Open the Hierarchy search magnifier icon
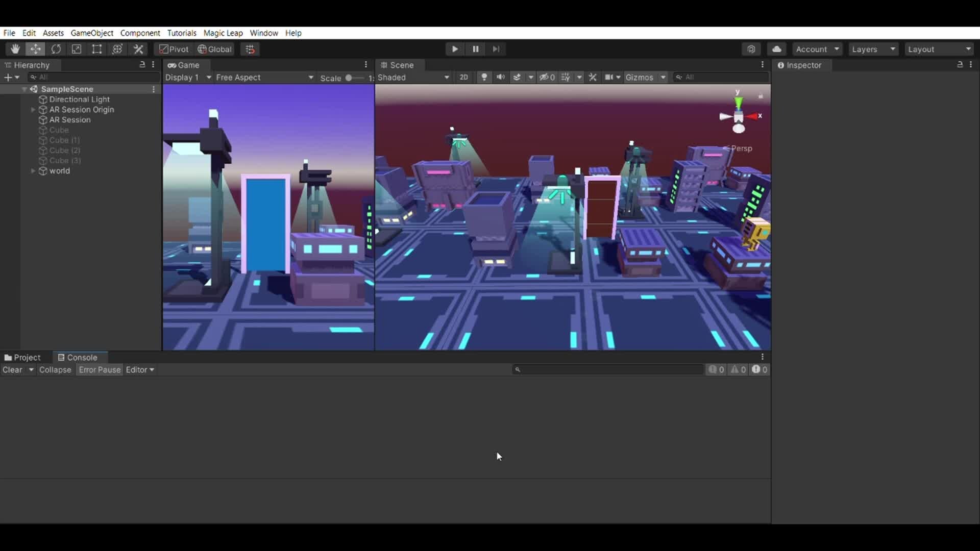The image size is (980, 551). (34, 77)
